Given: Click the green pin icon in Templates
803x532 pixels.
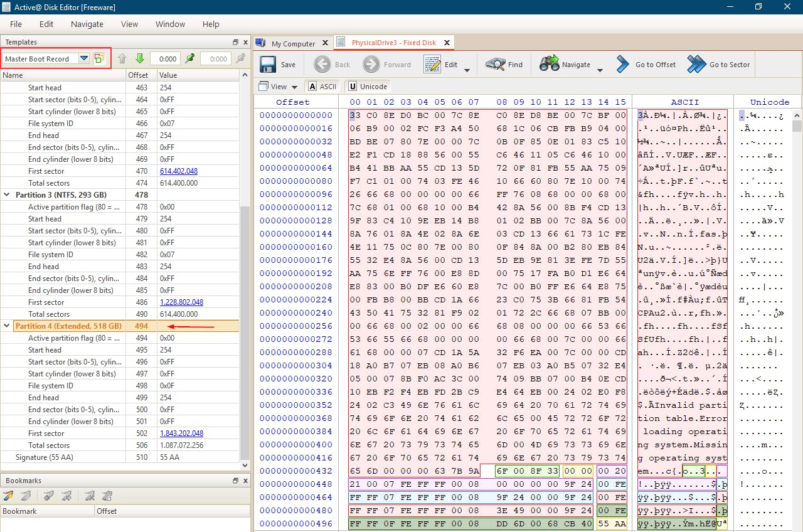Looking at the screenshot, I should 190,58.
